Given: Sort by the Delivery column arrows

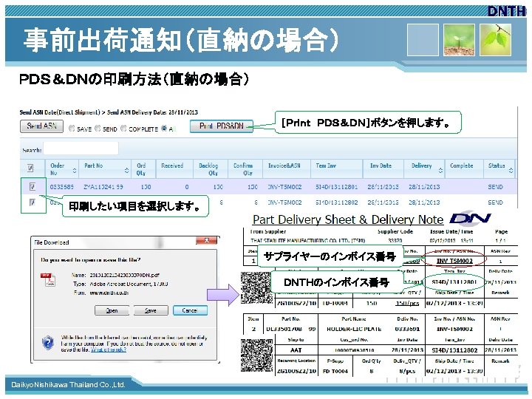Looking at the screenshot, I should (440, 170).
